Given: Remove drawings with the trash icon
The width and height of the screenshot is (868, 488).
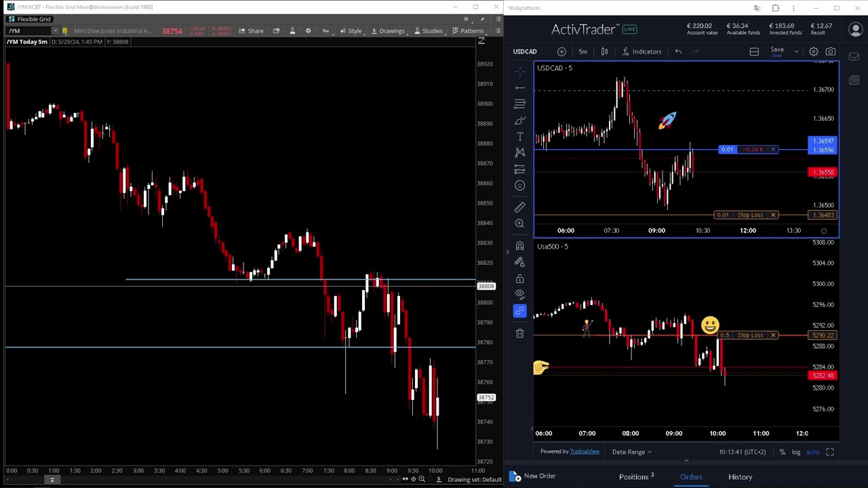Looking at the screenshot, I should pos(519,333).
